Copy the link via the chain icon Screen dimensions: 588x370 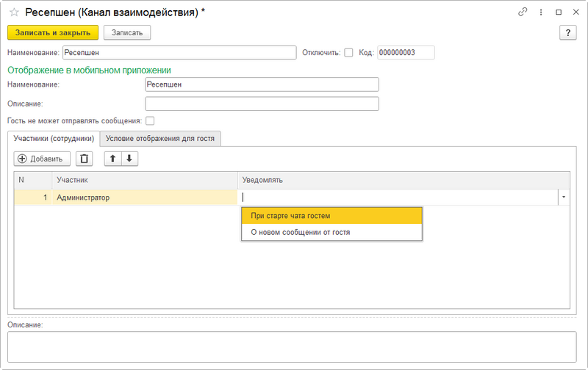pos(523,12)
